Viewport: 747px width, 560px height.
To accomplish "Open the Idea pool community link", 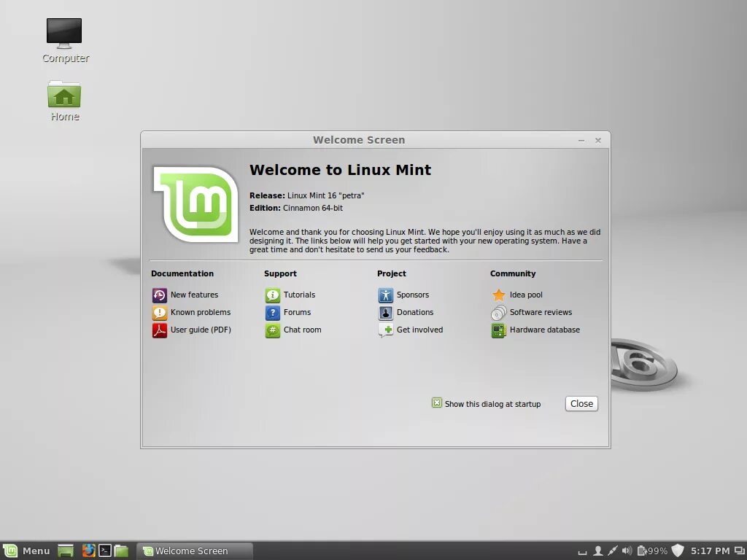I will pyautogui.click(x=517, y=295).
